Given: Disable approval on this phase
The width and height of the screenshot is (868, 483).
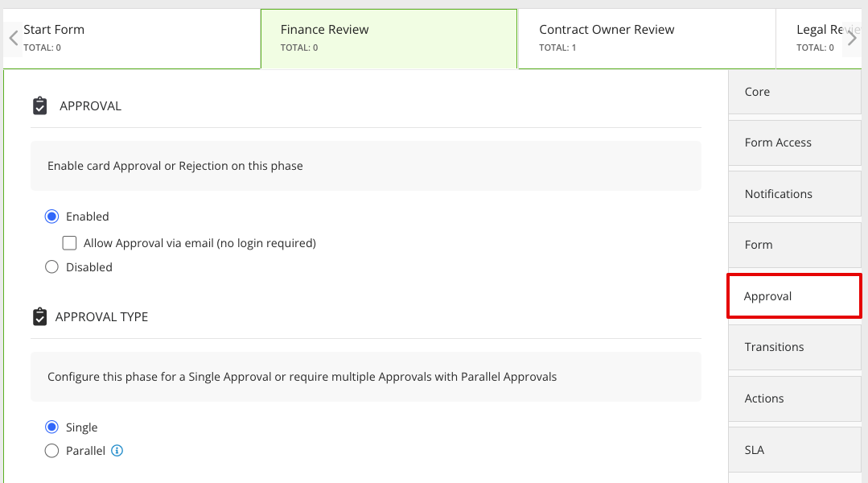Looking at the screenshot, I should (51, 266).
